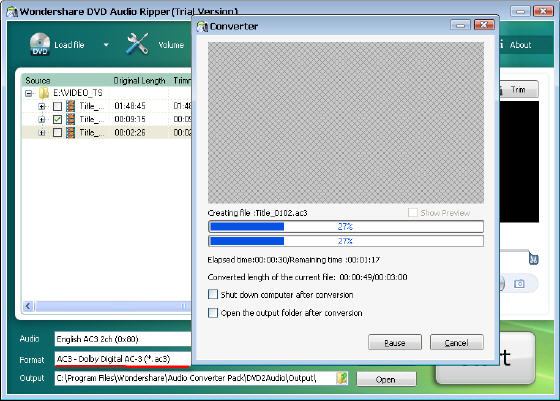Click the Open output folder button

[x=386, y=379]
